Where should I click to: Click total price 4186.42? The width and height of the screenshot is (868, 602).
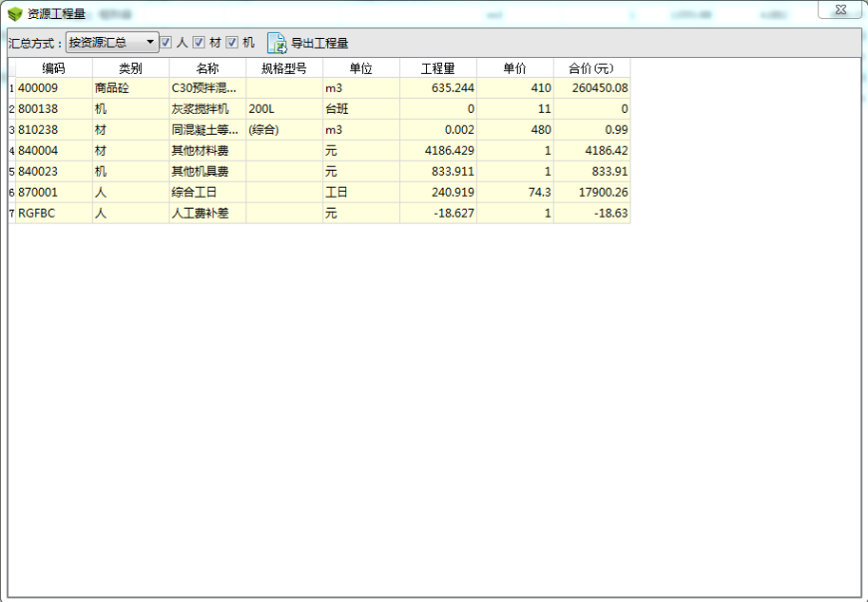coord(593,151)
